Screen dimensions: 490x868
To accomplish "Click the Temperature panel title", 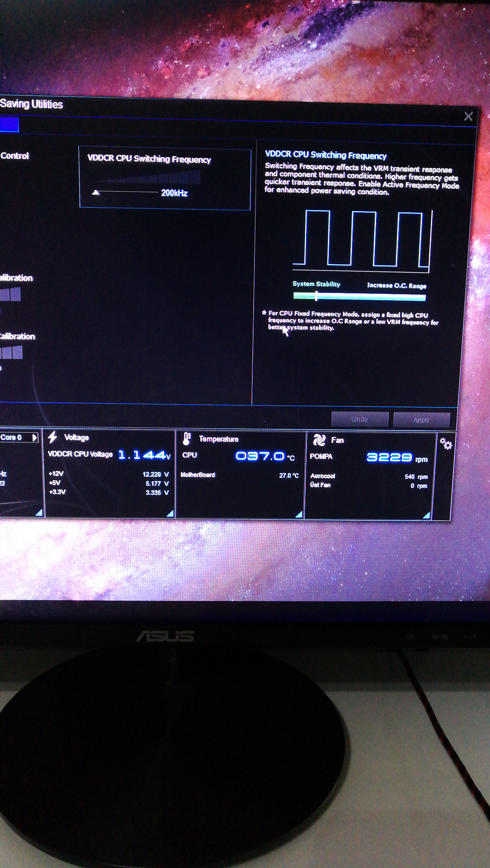I will click(x=218, y=439).
